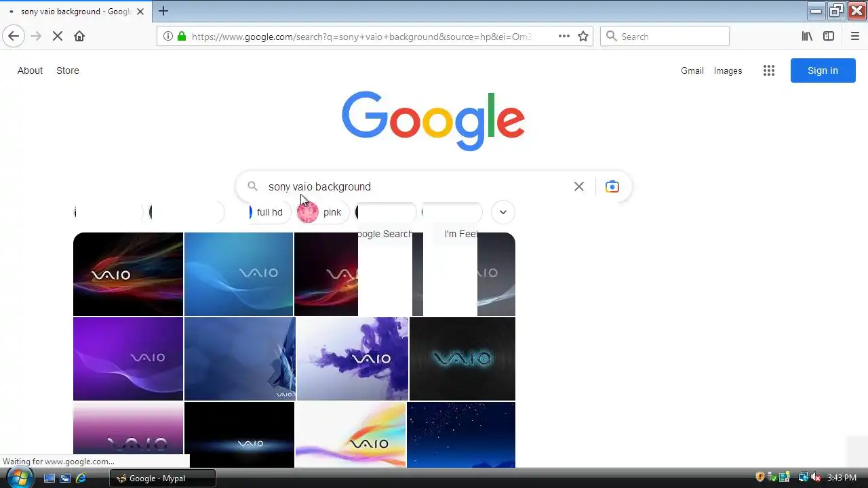Open the browser home page icon

pos(79,37)
